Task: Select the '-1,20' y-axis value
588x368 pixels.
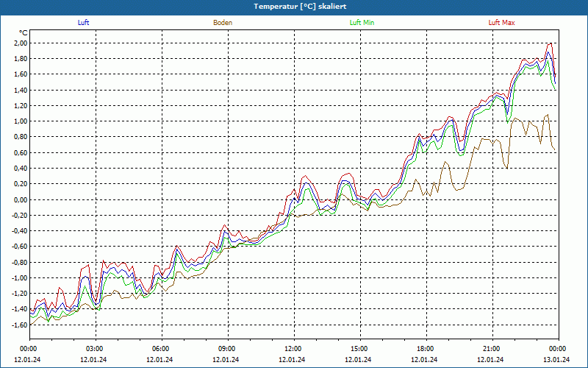Action: click(20, 294)
